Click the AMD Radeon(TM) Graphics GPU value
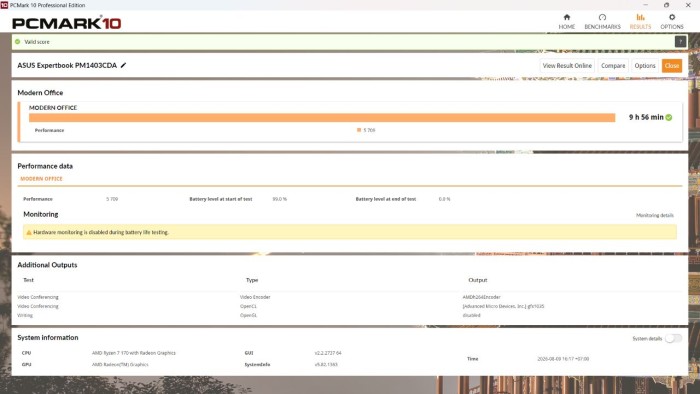700x394 pixels. [120, 365]
